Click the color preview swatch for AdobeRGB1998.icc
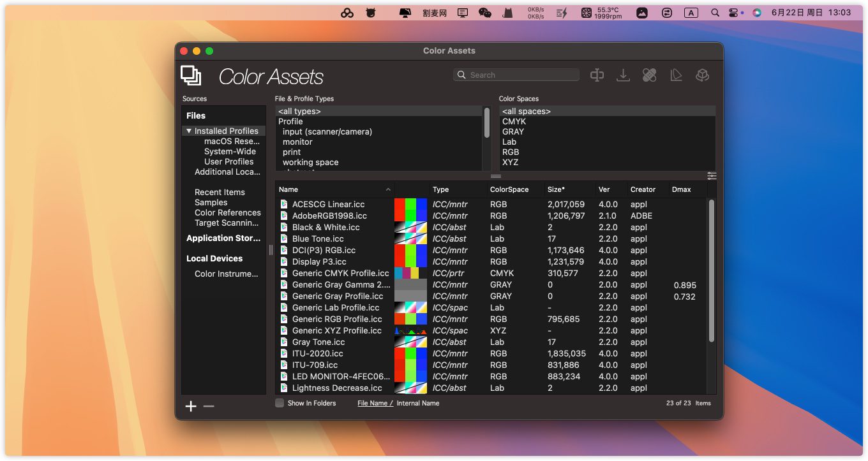Viewport: 868px width, 461px height. point(410,216)
